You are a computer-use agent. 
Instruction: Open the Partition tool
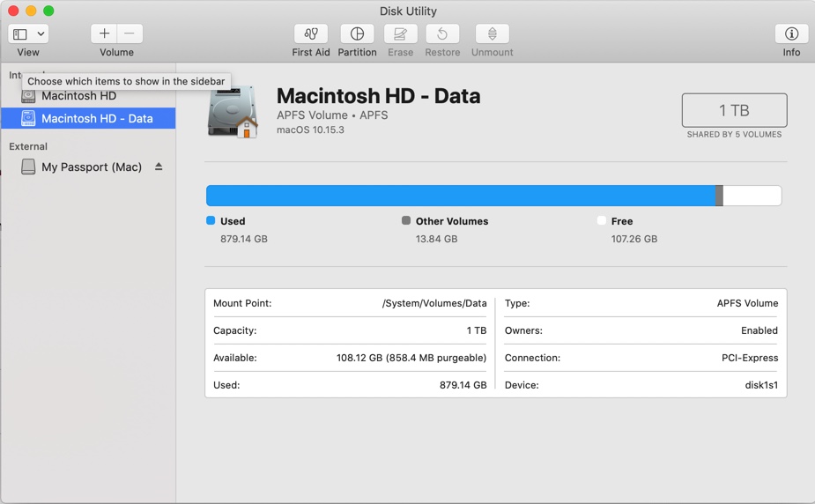click(357, 33)
